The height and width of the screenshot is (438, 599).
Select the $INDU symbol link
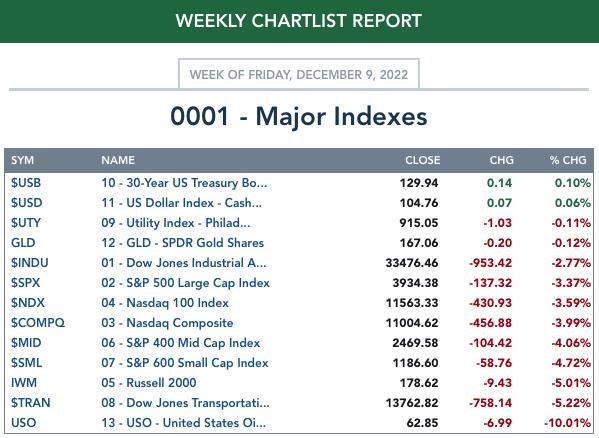(x=29, y=263)
